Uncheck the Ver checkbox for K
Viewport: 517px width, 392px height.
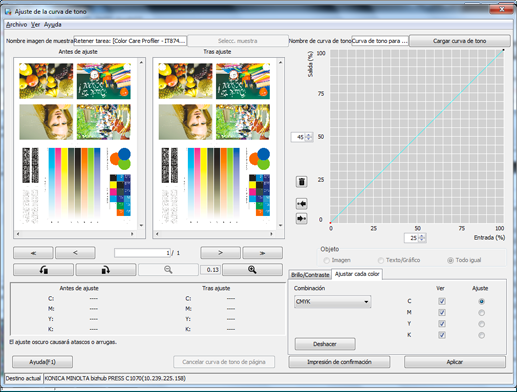(x=442, y=335)
